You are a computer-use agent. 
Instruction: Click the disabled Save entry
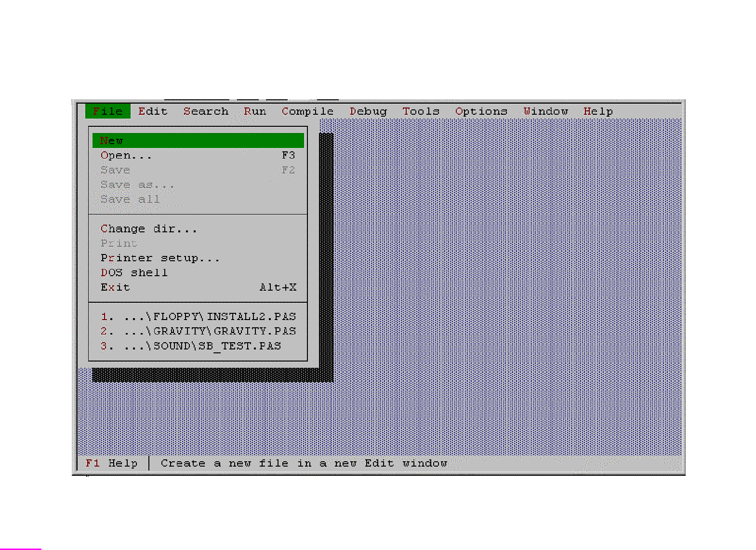198,170
